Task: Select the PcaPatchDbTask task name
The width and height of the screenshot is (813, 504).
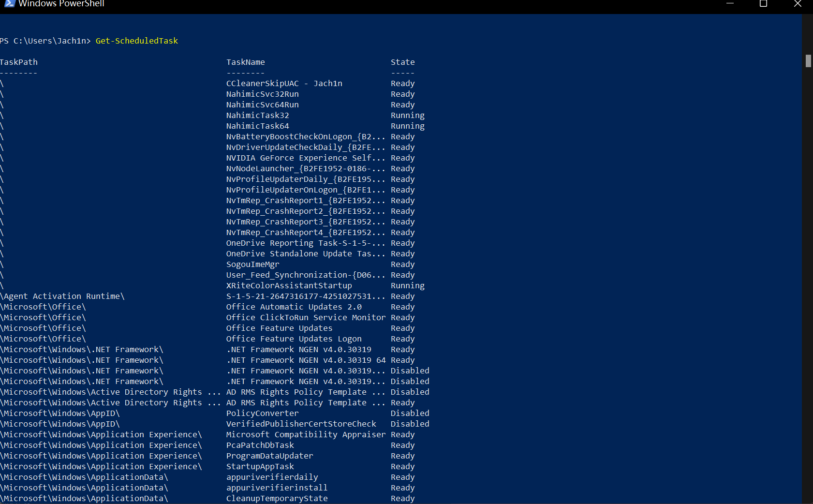Action: 260,445
